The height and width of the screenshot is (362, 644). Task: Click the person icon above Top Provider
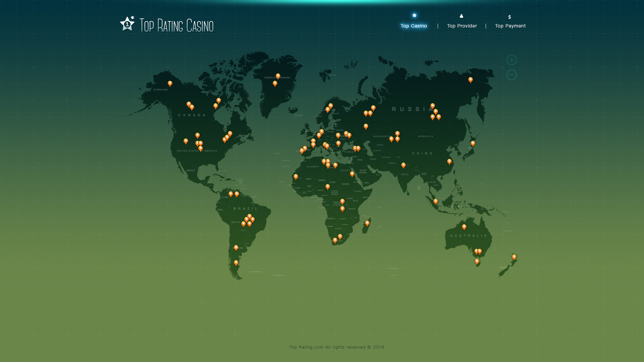click(462, 16)
